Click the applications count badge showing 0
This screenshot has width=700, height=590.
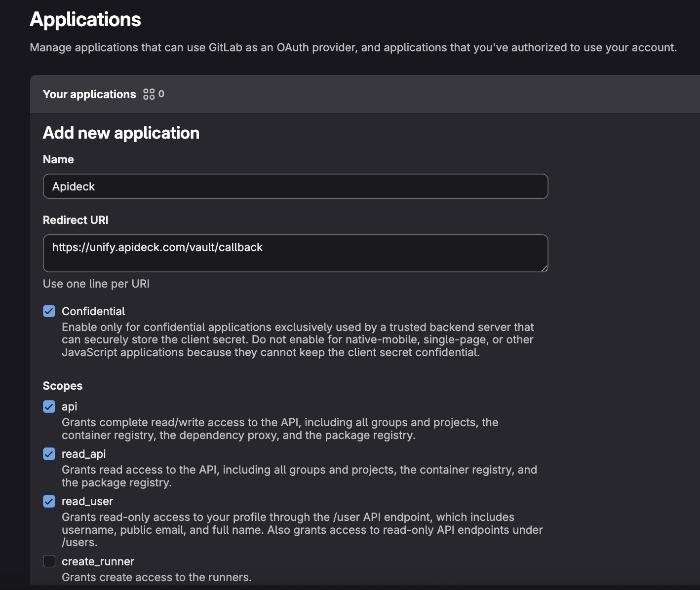(x=161, y=94)
